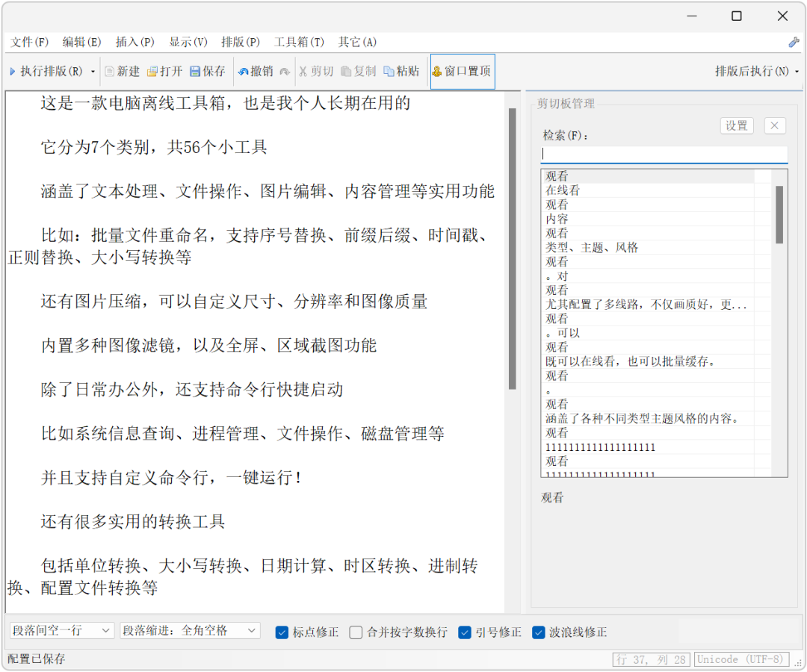The width and height of the screenshot is (807, 672).
Task: Open 其它(A) menu
Action: (x=357, y=42)
